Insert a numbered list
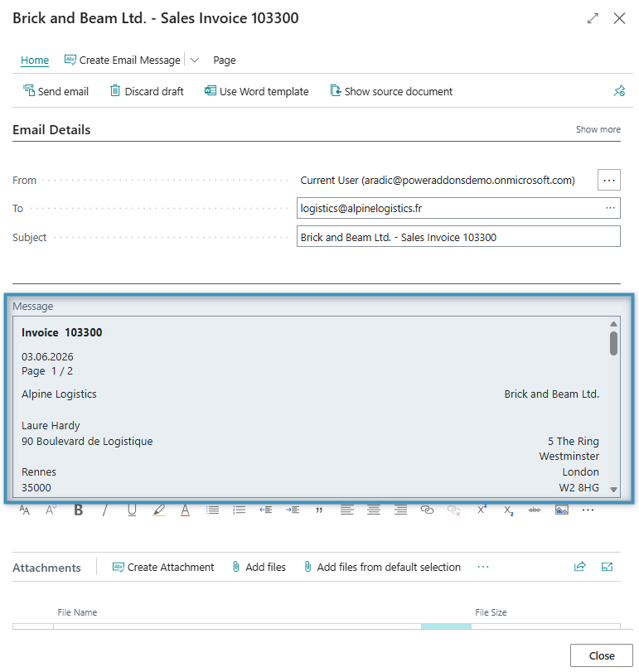The height and width of the screenshot is (672, 639). click(240, 510)
